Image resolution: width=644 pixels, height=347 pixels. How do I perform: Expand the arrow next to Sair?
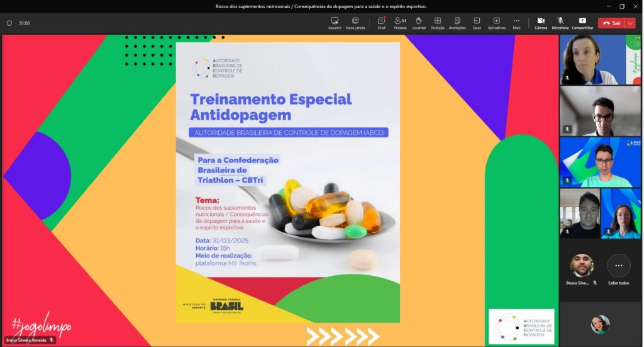click(x=631, y=23)
